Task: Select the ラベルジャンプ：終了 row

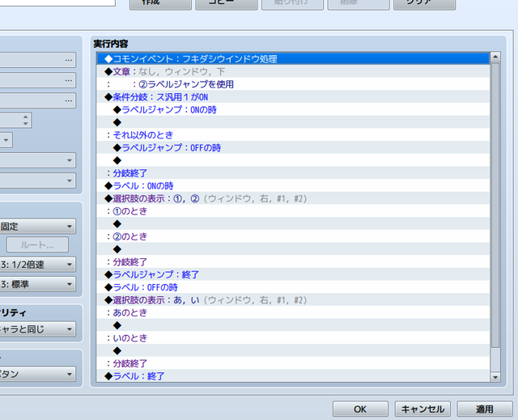Action: tap(293, 274)
